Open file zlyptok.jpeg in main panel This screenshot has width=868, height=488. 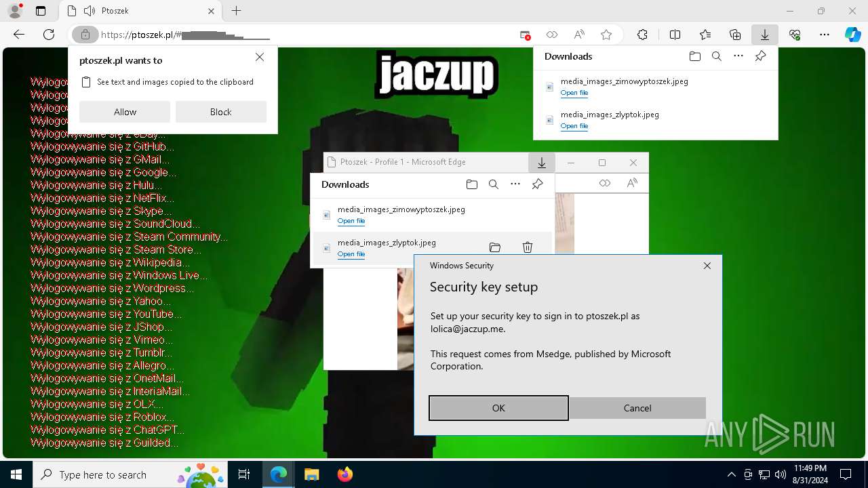tap(574, 126)
